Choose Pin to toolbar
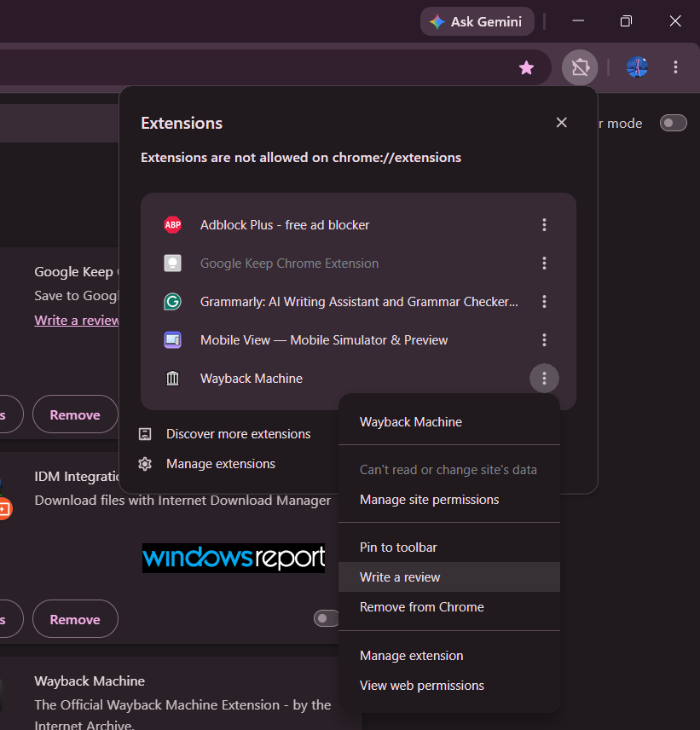 [x=449, y=547]
